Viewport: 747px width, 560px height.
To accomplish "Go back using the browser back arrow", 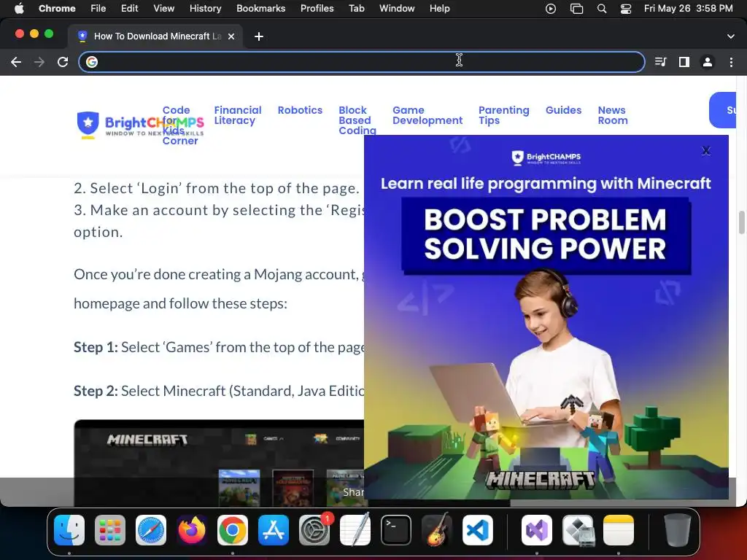I will coord(16,62).
